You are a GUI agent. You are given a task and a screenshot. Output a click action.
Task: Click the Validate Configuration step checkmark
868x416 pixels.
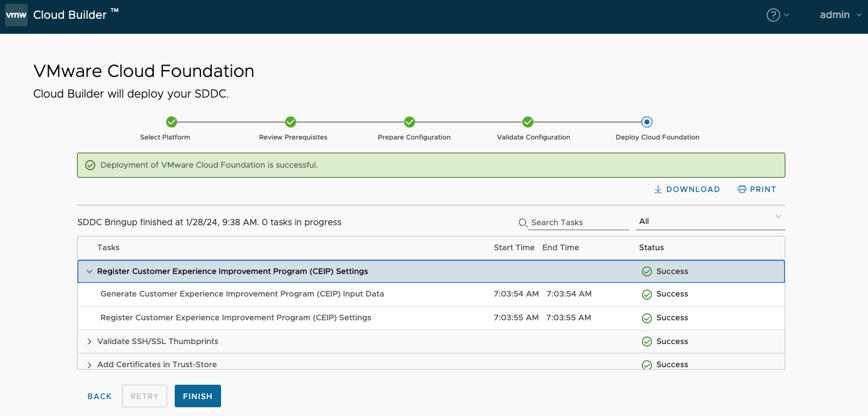click(x=528, y=122)
